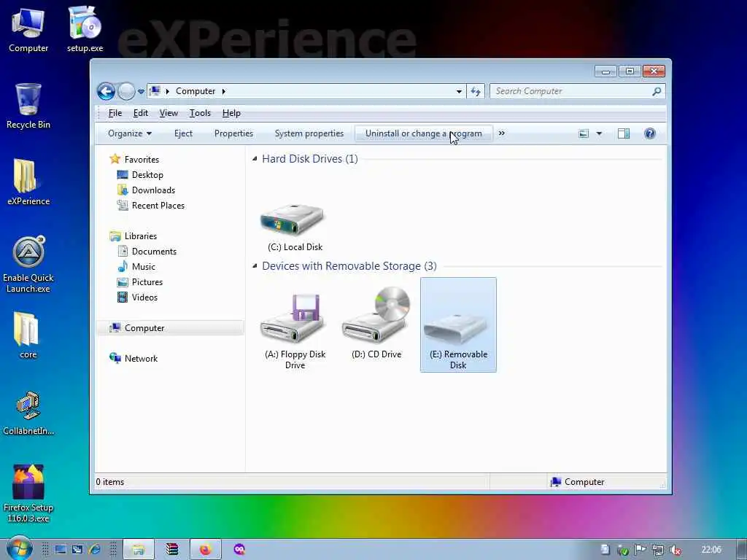Click the muted volume tray icon
The width and height of the screenshot is (747, 560).
pos(675,550)
